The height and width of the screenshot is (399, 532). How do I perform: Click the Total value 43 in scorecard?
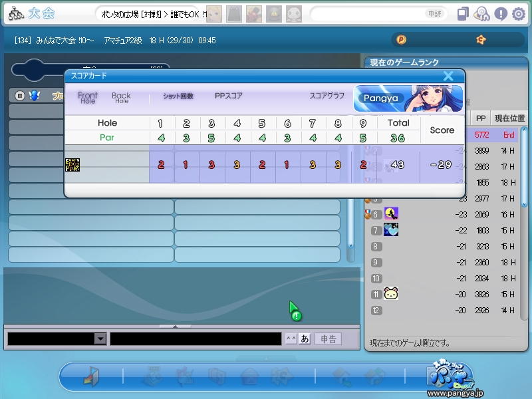point(397,164)
